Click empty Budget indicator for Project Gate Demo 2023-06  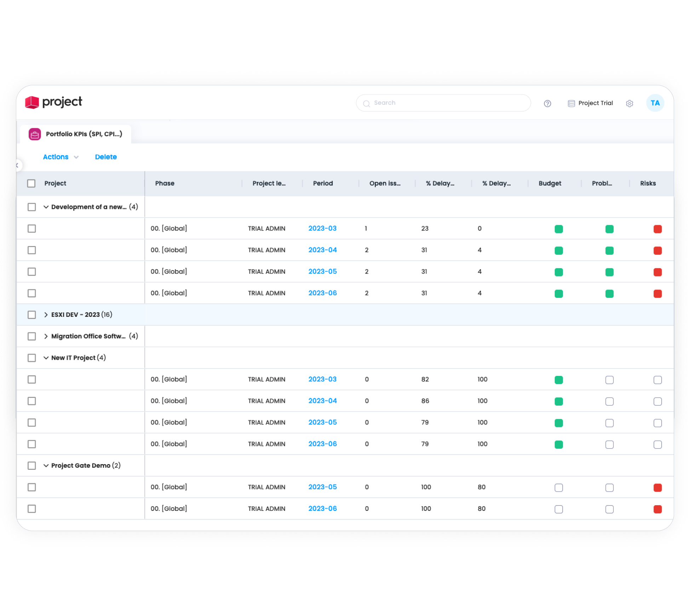(559, 509)
